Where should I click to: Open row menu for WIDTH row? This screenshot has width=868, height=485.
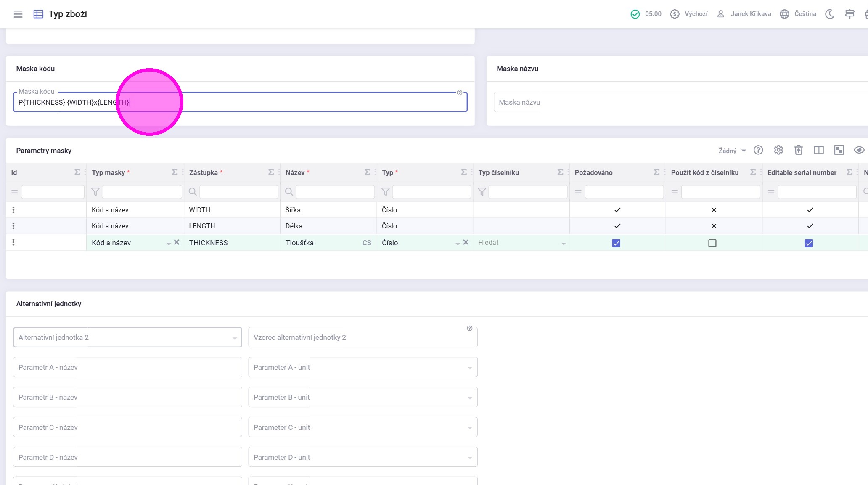coord(13,210)
